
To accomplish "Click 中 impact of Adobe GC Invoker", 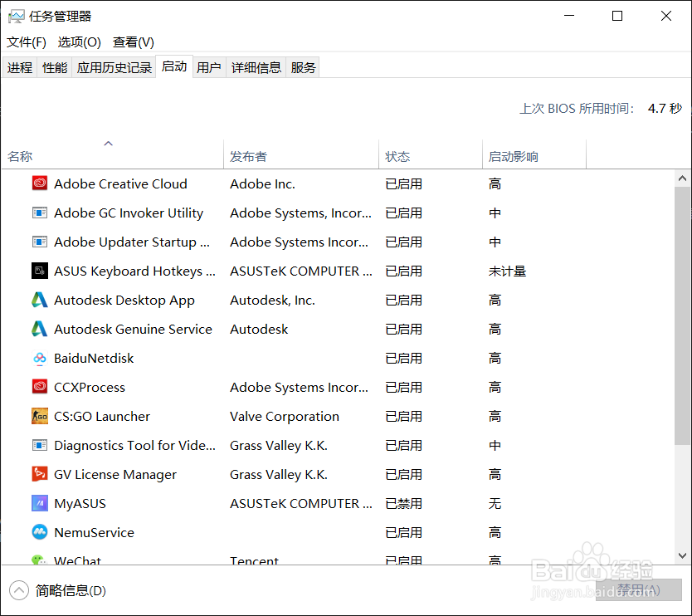I will 495,213.
